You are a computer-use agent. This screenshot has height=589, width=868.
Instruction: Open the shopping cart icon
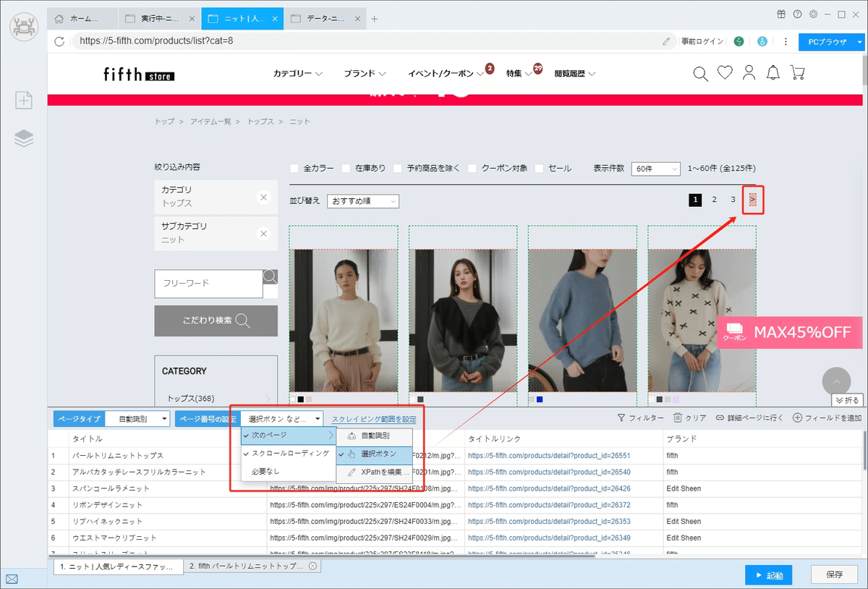click(797, 73)
